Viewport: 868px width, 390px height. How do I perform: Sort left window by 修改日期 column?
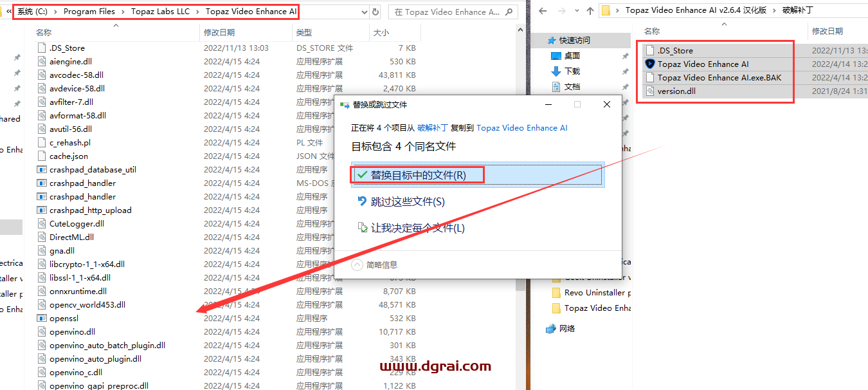[219, 32]
